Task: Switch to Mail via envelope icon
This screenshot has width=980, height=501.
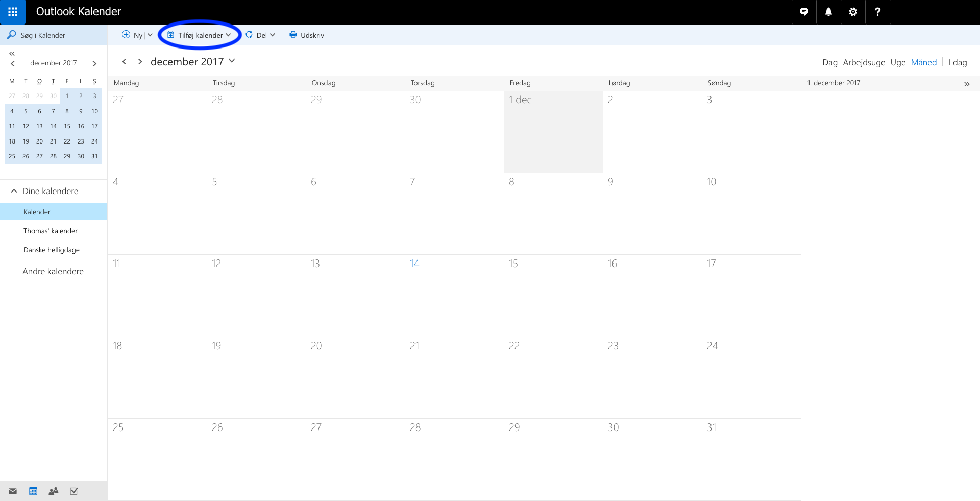Action: tap(13, 491)
